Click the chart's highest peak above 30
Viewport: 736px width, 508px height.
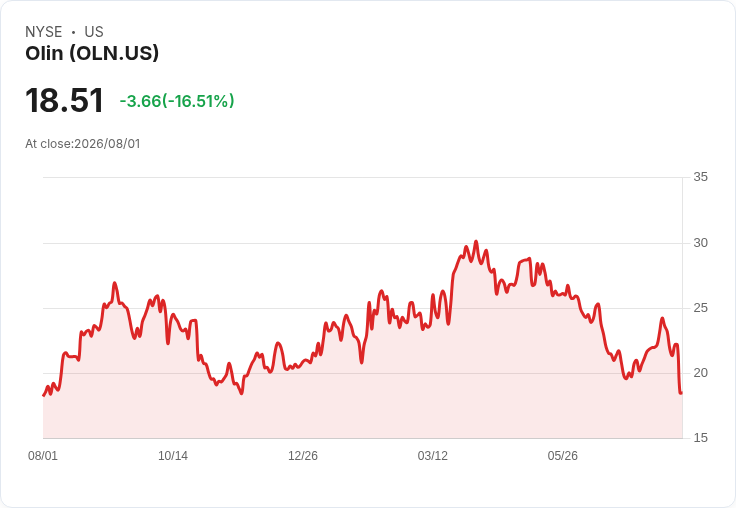[x=476, y=242]
